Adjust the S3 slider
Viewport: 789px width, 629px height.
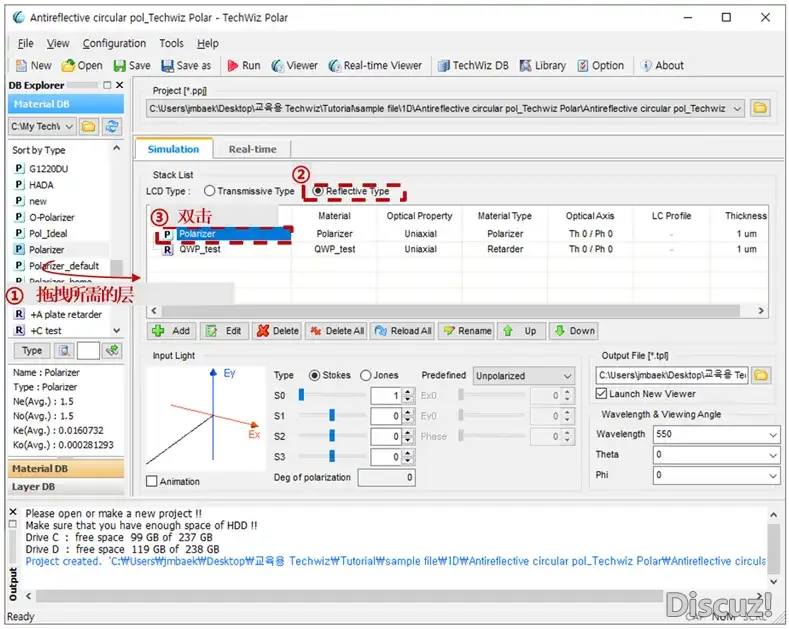coord(332,455)
